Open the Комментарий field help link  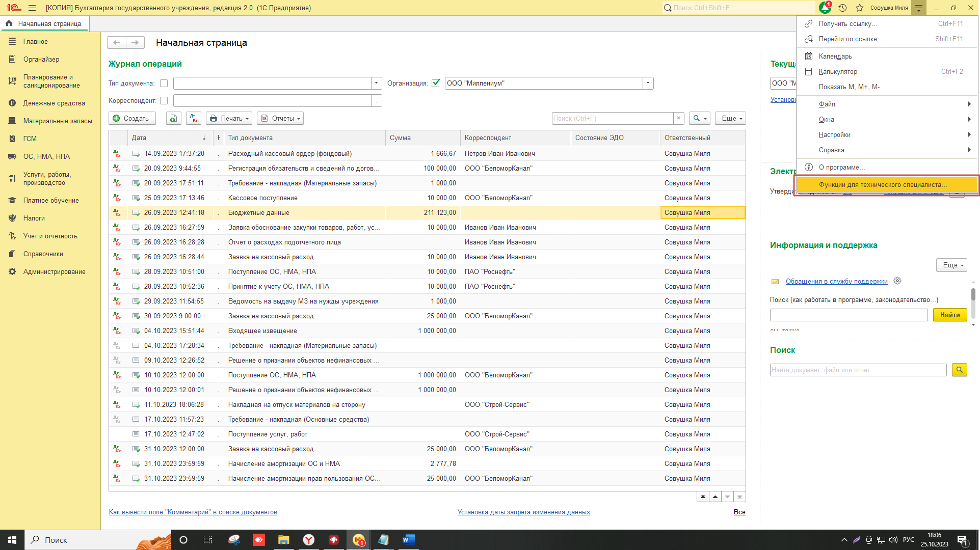pyautogui.click(x=193, y=512)
